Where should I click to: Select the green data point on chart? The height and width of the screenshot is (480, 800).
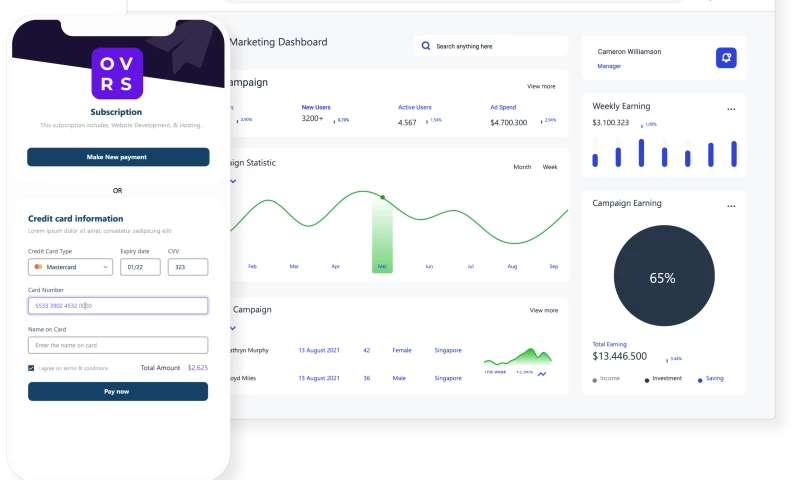point(383,197)
